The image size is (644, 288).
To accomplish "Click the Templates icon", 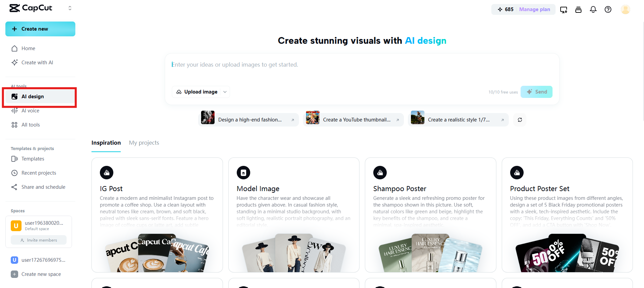I will (14, 159).
